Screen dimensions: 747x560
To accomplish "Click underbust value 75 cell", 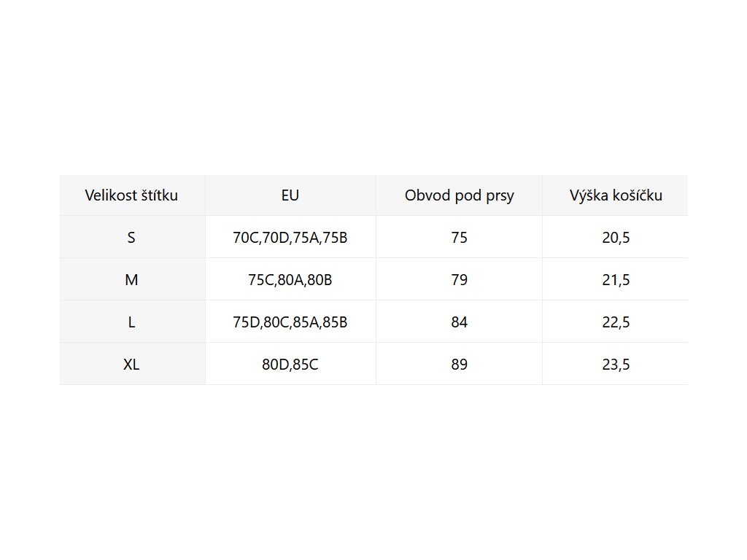I will 460,238.
